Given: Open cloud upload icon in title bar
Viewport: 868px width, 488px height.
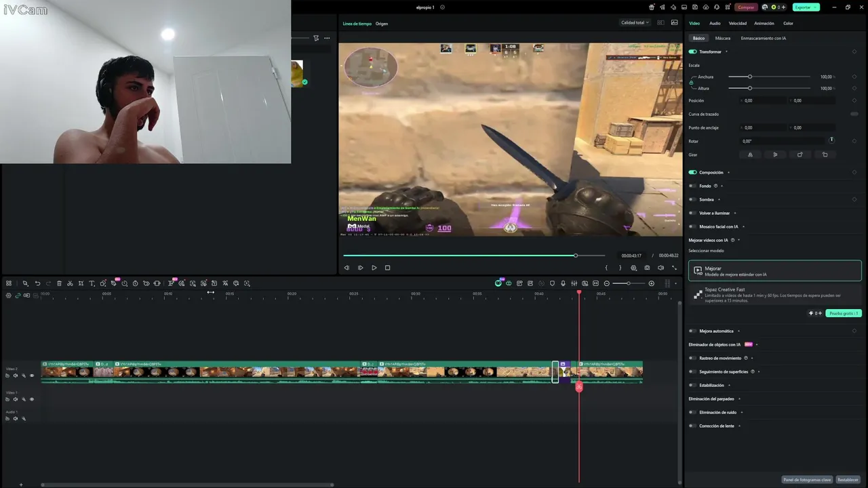Looking at the screenshot, I should pos(706,7).
